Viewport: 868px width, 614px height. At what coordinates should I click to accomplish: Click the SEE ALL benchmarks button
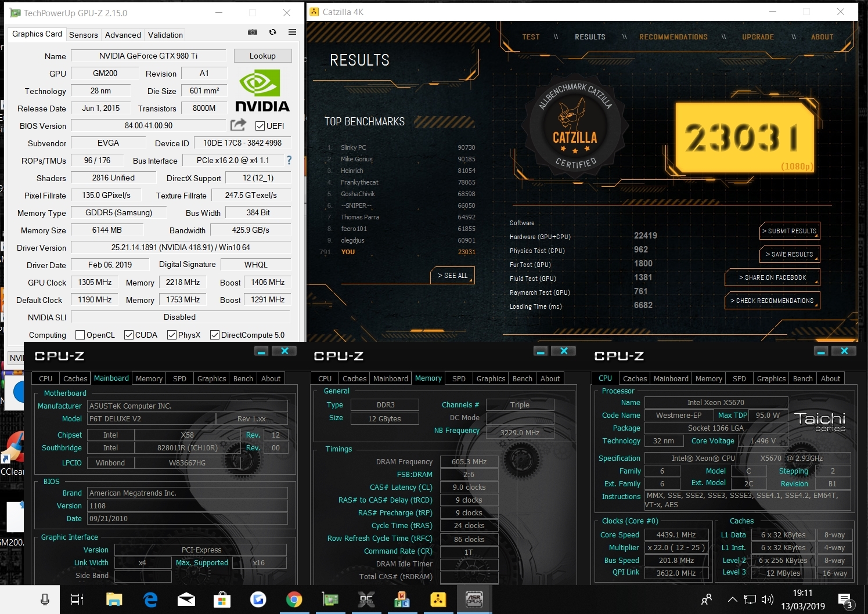[x=452, y=276]
